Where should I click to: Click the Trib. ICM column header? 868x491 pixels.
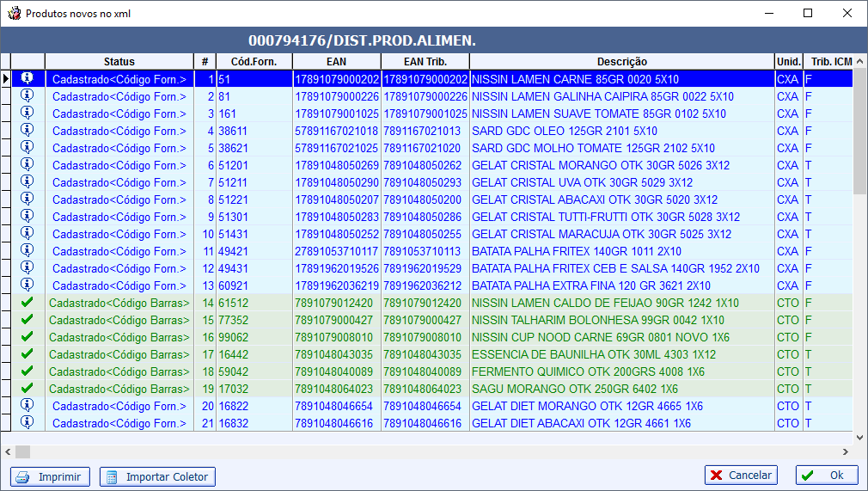click(828, 62)
